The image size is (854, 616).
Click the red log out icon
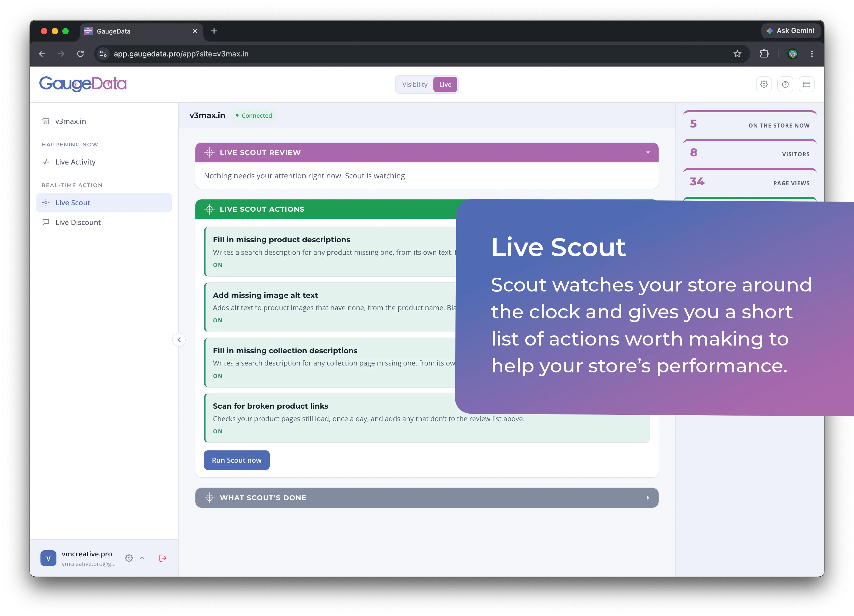(x=163, y=558)
